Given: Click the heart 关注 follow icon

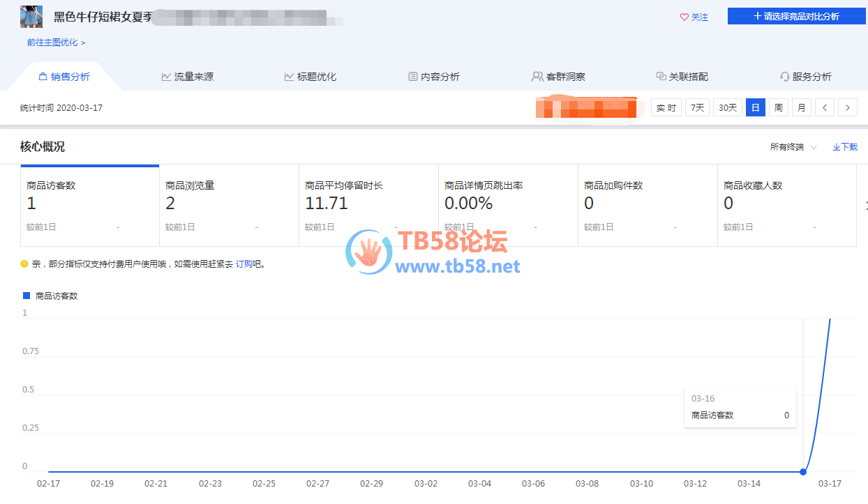Looking at the screenshot, I should click(684, 17).
